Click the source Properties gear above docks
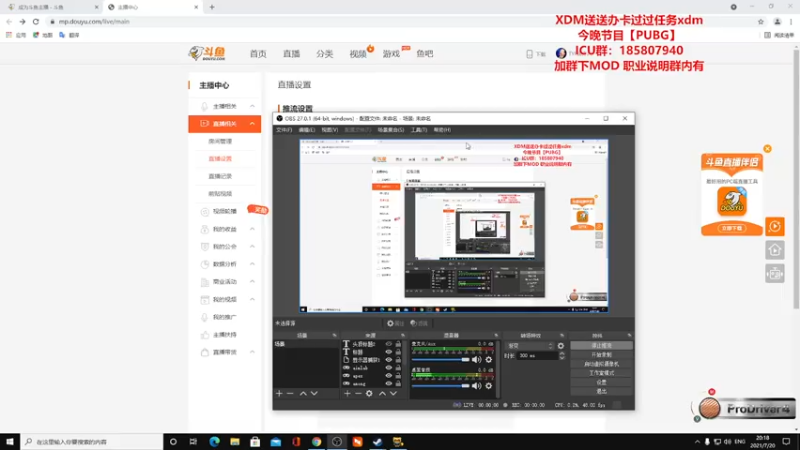 point(395,323)
